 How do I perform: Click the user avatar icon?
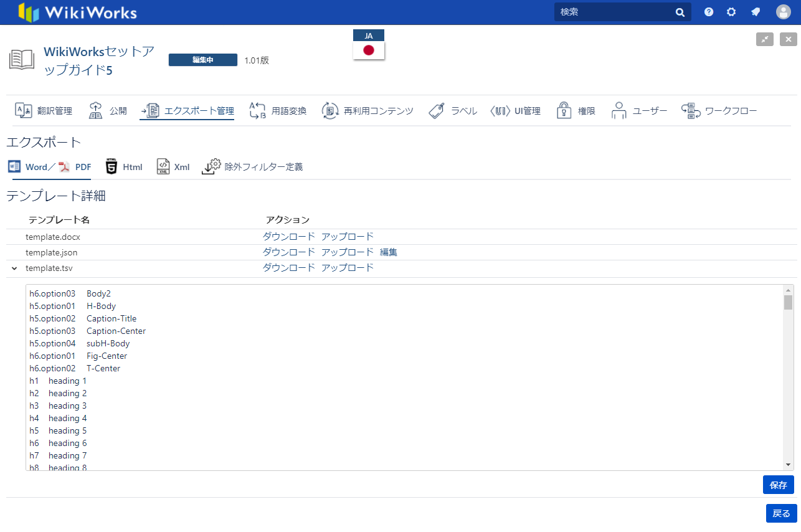(783, 12)
